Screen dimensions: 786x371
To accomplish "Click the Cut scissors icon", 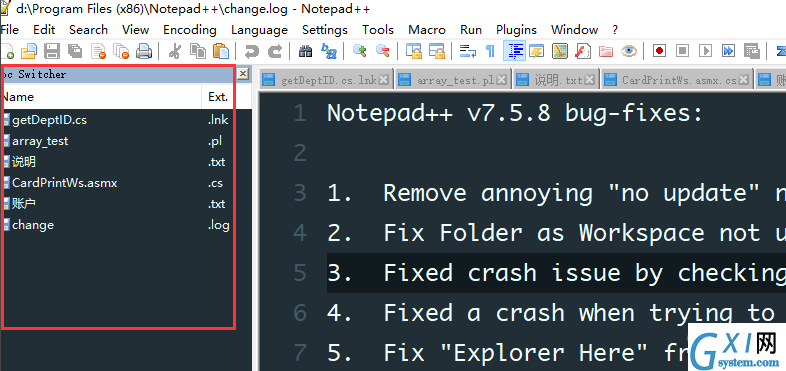I will [174, 51].
